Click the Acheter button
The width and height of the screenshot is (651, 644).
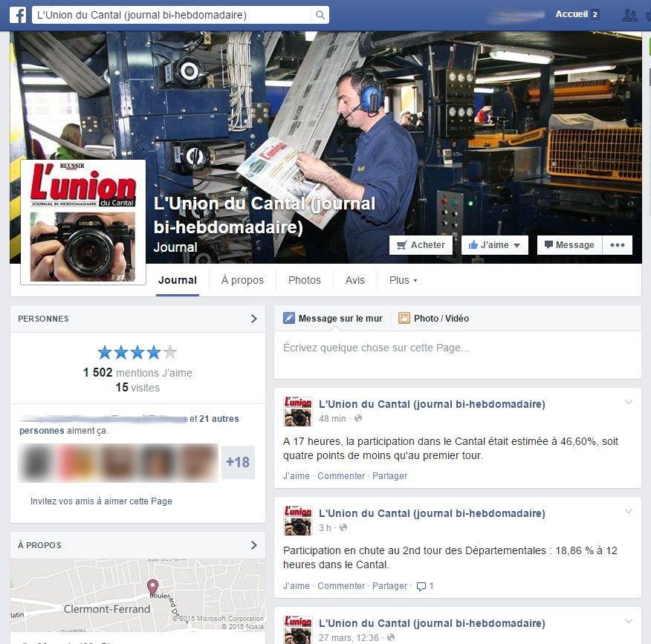[x=421, y=245]
